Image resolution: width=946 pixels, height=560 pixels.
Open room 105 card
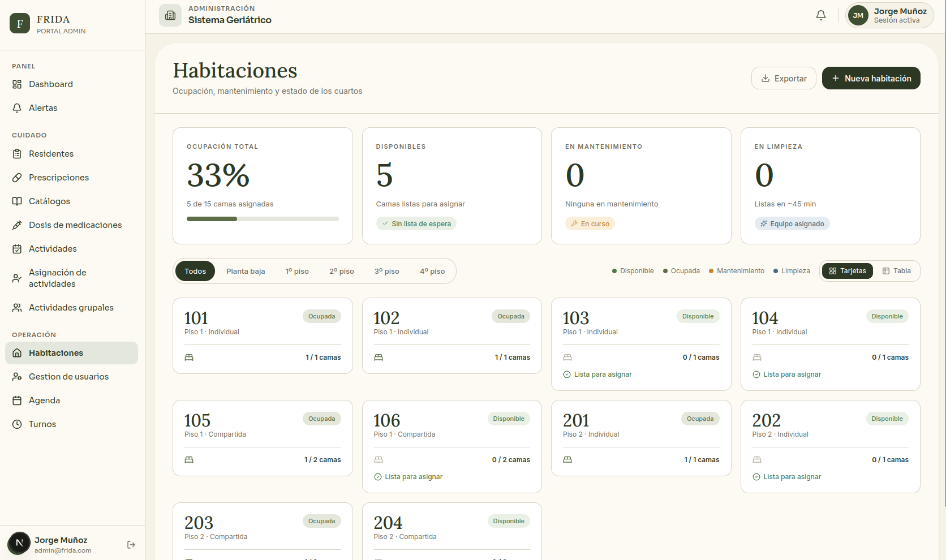pos(263,438)
